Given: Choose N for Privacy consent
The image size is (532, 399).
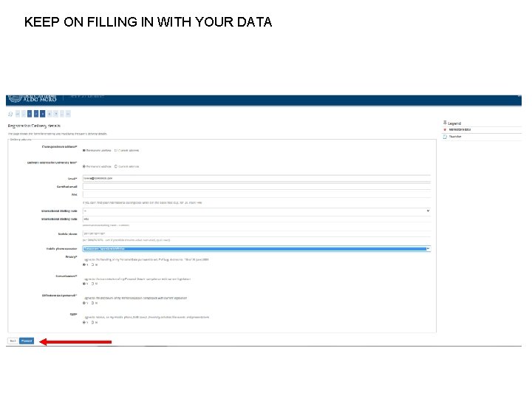Looking at the screenshot, I should tap(92, 265).
